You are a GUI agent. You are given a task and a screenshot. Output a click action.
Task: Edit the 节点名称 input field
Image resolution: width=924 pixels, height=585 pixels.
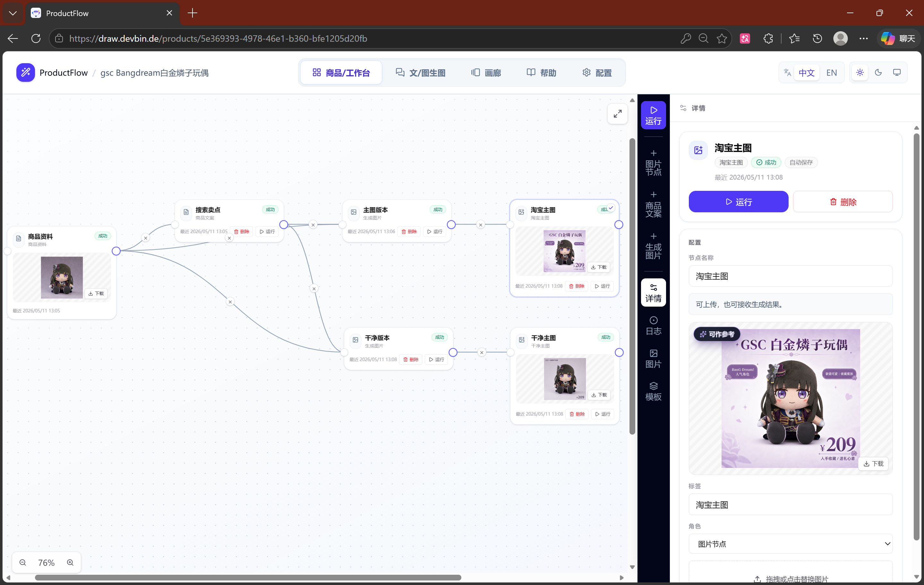click(791, 276)
